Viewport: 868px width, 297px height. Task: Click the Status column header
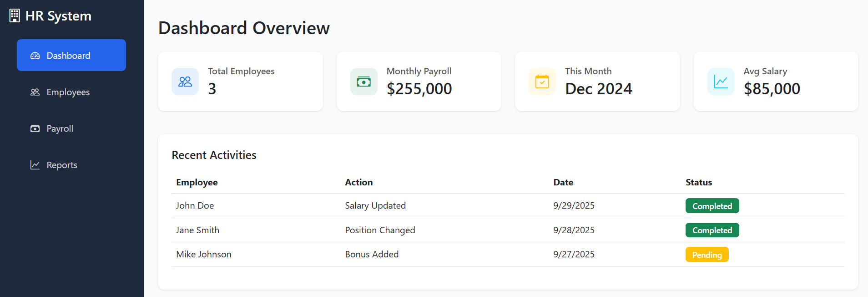[699, 182]
